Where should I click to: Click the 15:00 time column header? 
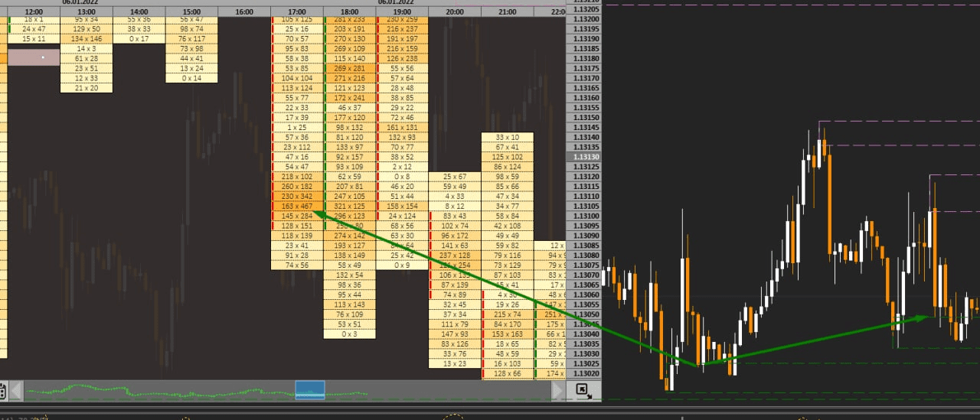[191, 12]
